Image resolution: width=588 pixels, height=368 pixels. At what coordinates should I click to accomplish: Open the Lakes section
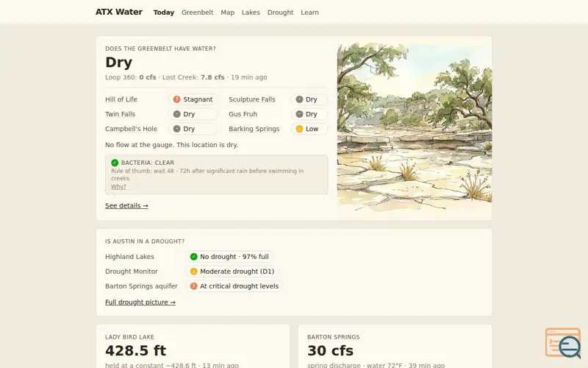click(251, 13)
